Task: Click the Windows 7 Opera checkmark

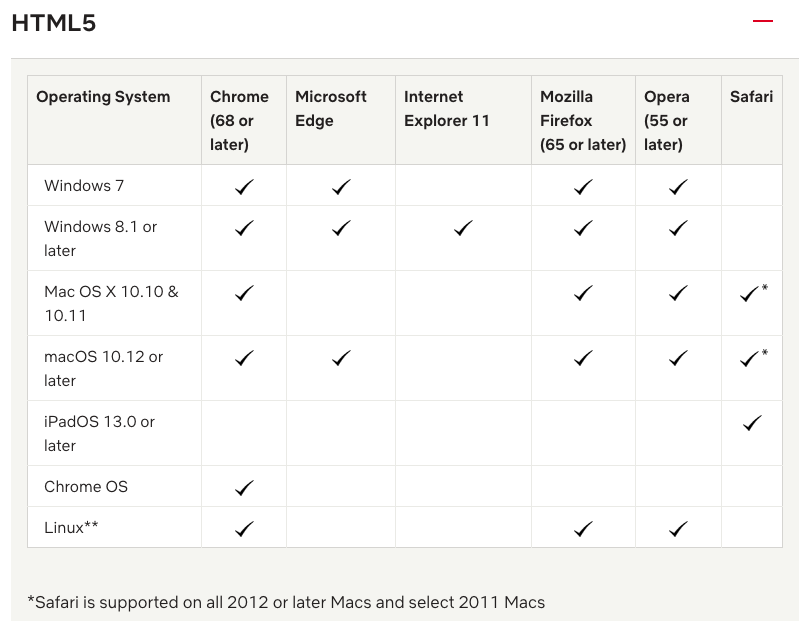Action: 678,187
